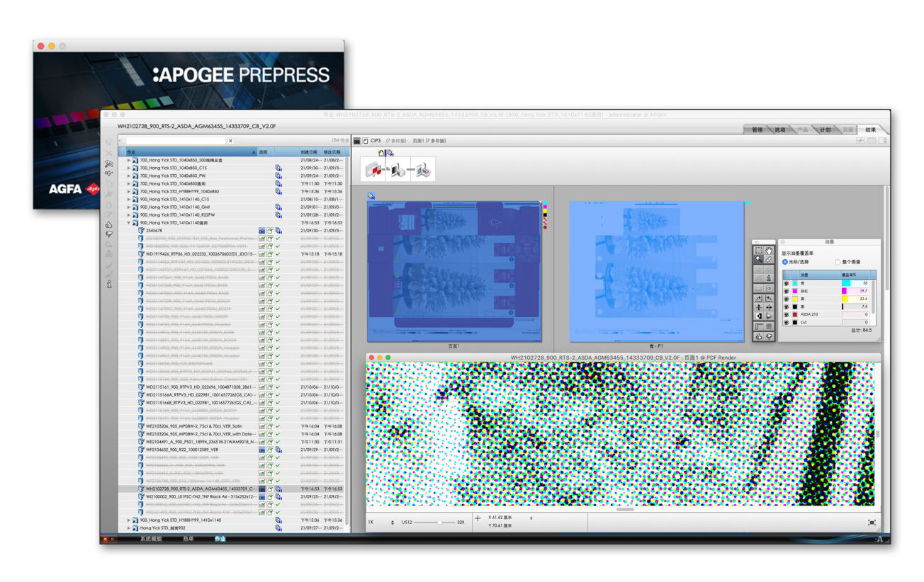924x582 pixels.
Task: Select the marquee selection tool
Action: coord(758,251)
